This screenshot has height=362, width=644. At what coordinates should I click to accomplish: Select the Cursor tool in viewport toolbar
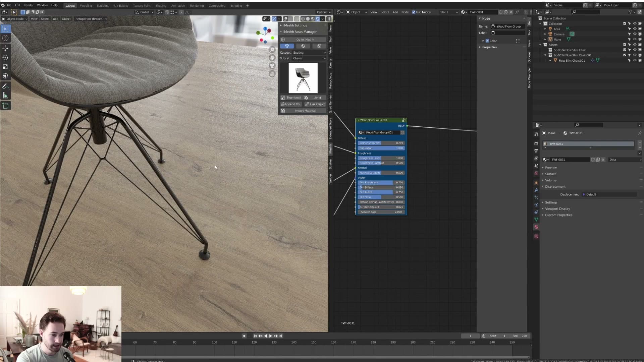(x=5, y=38)
